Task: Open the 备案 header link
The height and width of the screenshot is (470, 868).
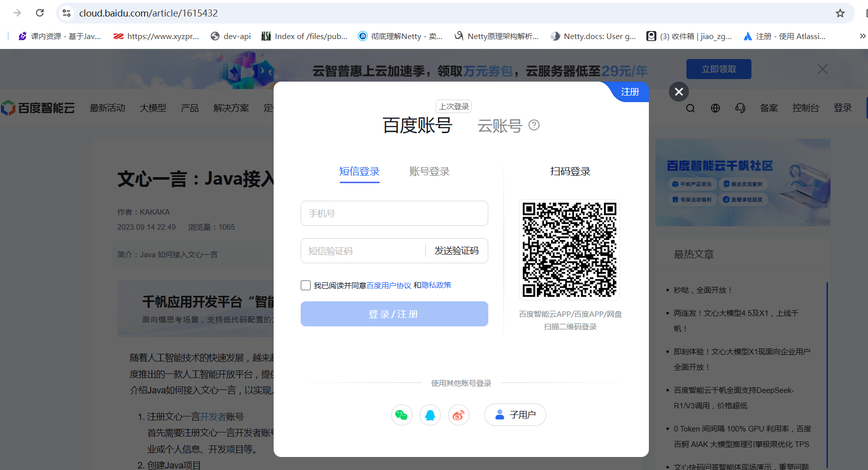Action: click(769, 108)
